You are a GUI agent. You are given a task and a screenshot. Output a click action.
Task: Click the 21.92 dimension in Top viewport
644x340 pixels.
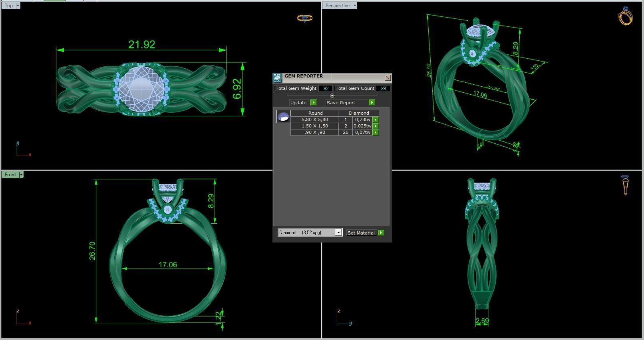[x=142, y=44]
